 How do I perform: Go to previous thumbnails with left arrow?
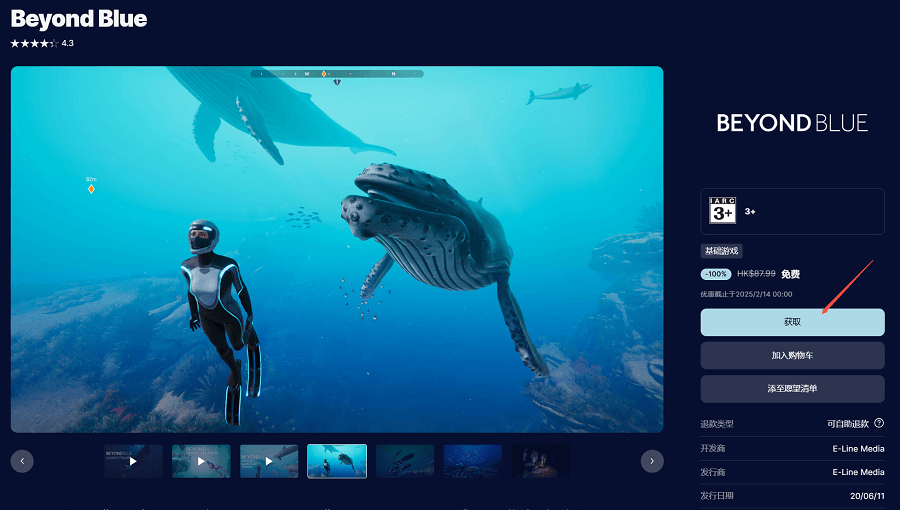pyautogui.click(x=22, y=461)
